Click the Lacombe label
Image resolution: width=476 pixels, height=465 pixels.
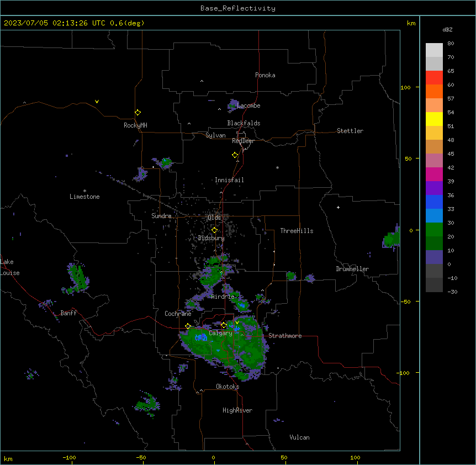(x=248, y=105)
